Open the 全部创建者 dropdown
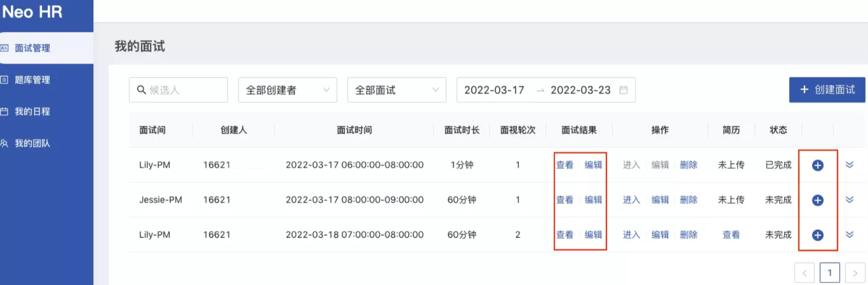The width and height of the screenshot is (868, 285). [287, 90]
